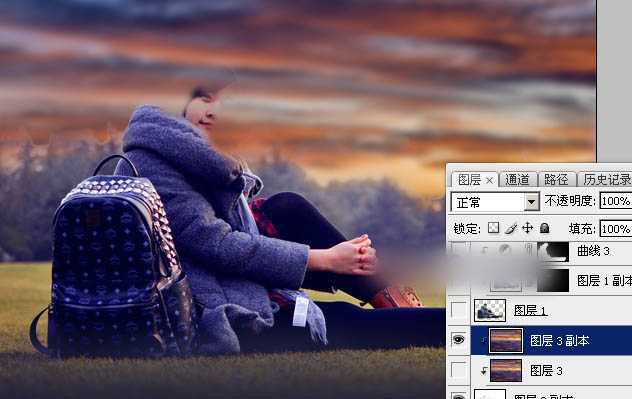This screenshot has height=399, width=632.
Task: Enable the lock position move icon
Action: click(x=528, y=228)
